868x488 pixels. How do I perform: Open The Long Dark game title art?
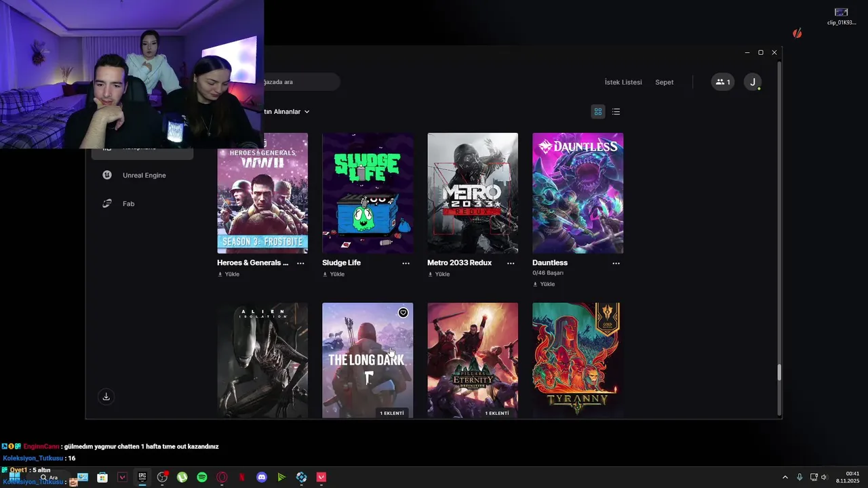pyautogui.click(x=368, y=361)
